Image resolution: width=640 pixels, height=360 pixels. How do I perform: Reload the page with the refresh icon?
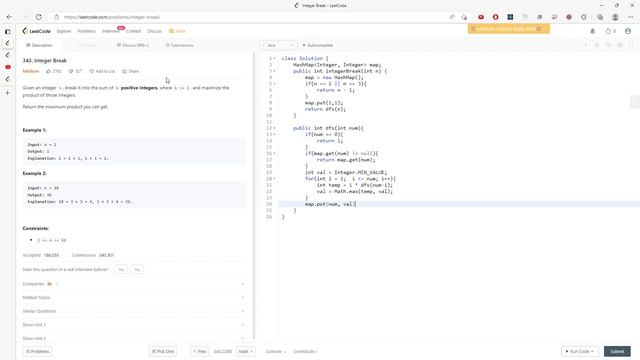[x=38, y=17]
